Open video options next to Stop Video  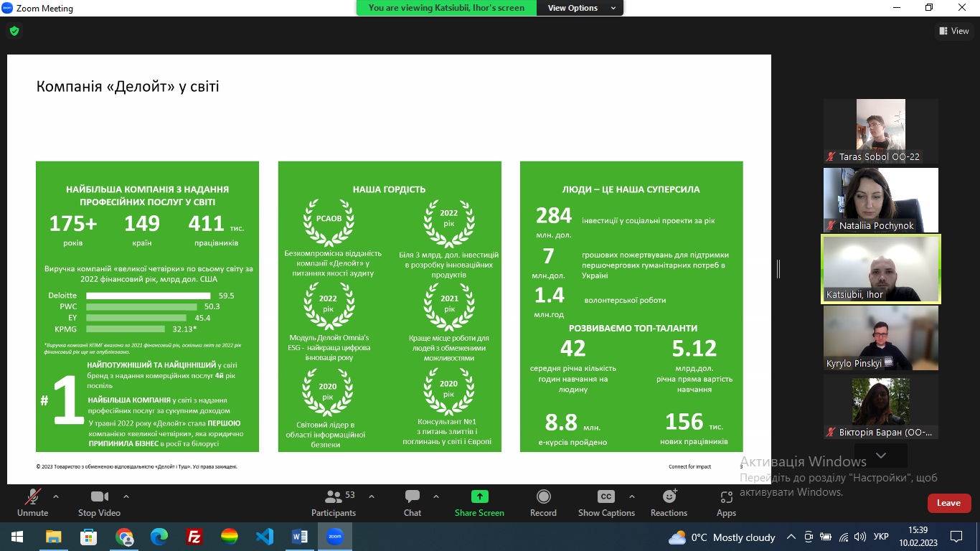(x=126, y=496)
